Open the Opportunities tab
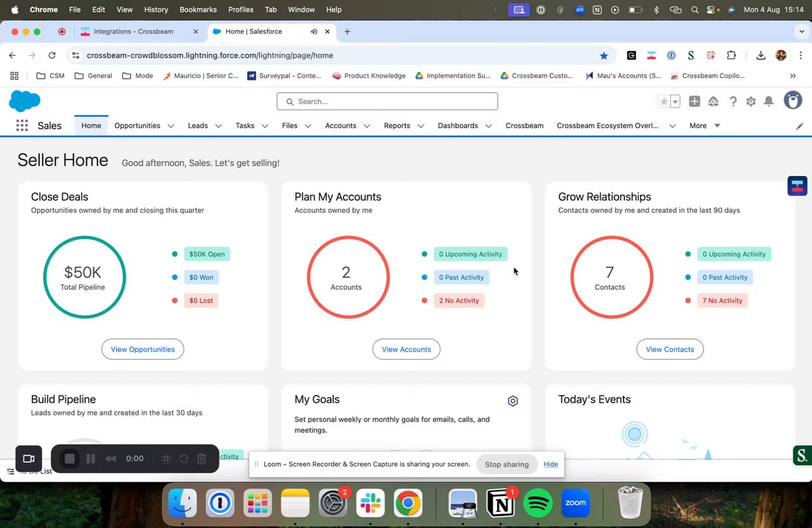Image resolution: width=812 pixels, height=528 pixels. [x=137, y=126]
